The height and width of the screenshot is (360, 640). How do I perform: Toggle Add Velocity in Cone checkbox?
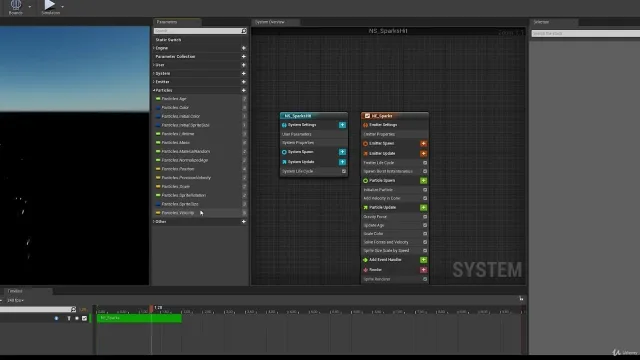[x=425, y=198]
